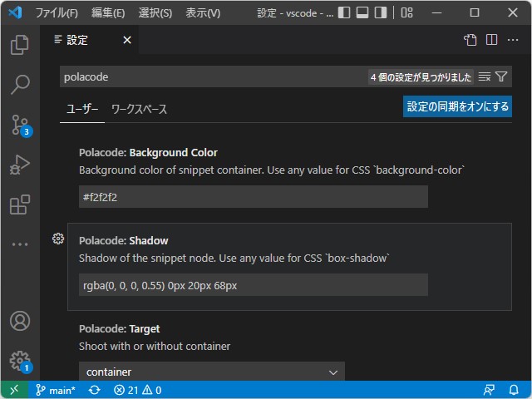Open the Manage gear in activity bar
This screenshot has width=532, height=399.
pyautogui.click(x=20, y=362)
